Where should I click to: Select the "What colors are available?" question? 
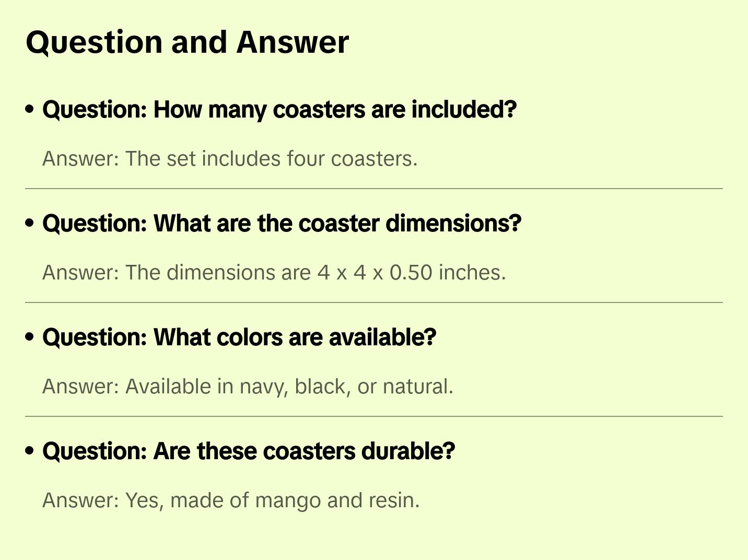coord(239,337)
